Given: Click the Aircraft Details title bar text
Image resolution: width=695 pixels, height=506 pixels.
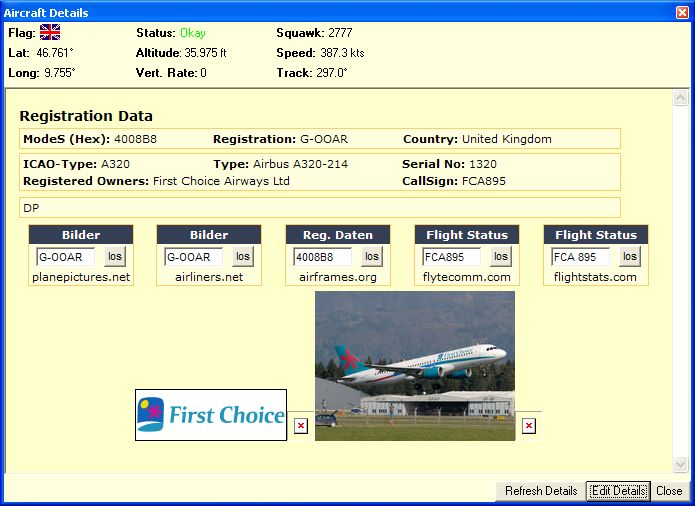Looking at the screenshot, I should click(x=46, y=13).
